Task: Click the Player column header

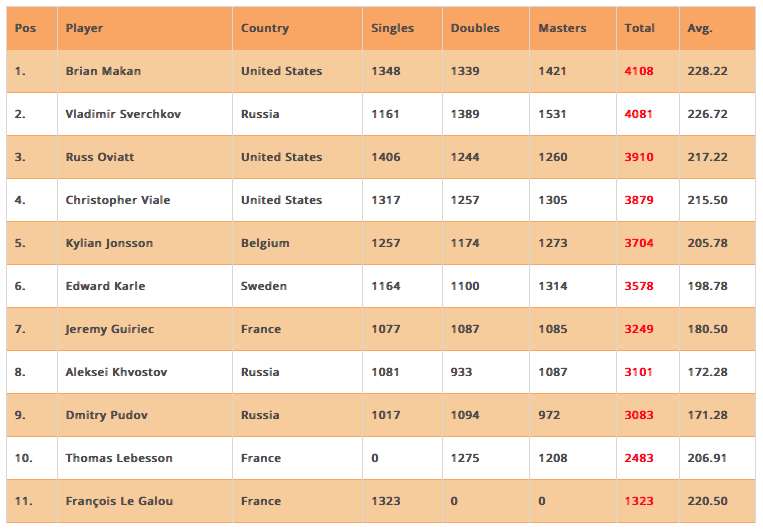Action: pos(84,28)
